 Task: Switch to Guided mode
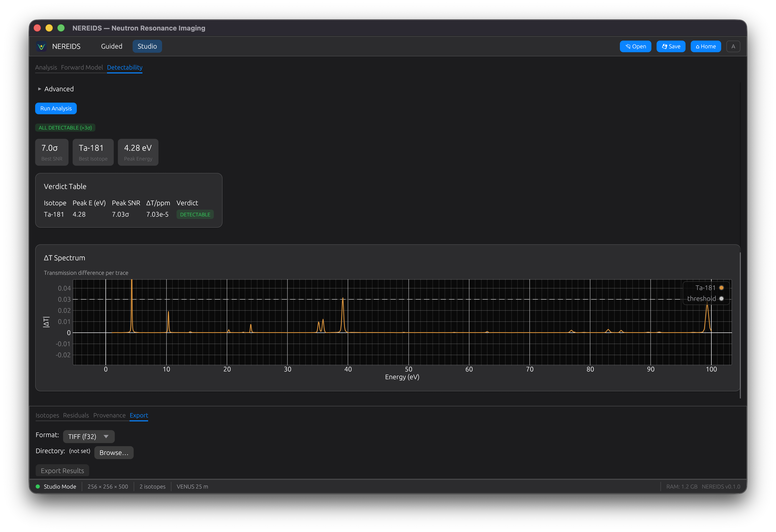111,47
